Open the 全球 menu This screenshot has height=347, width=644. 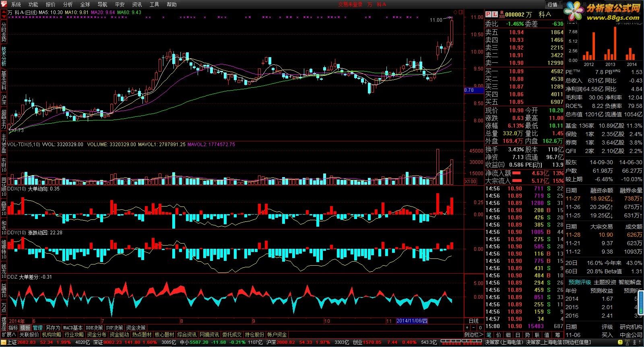click(85, 4)
